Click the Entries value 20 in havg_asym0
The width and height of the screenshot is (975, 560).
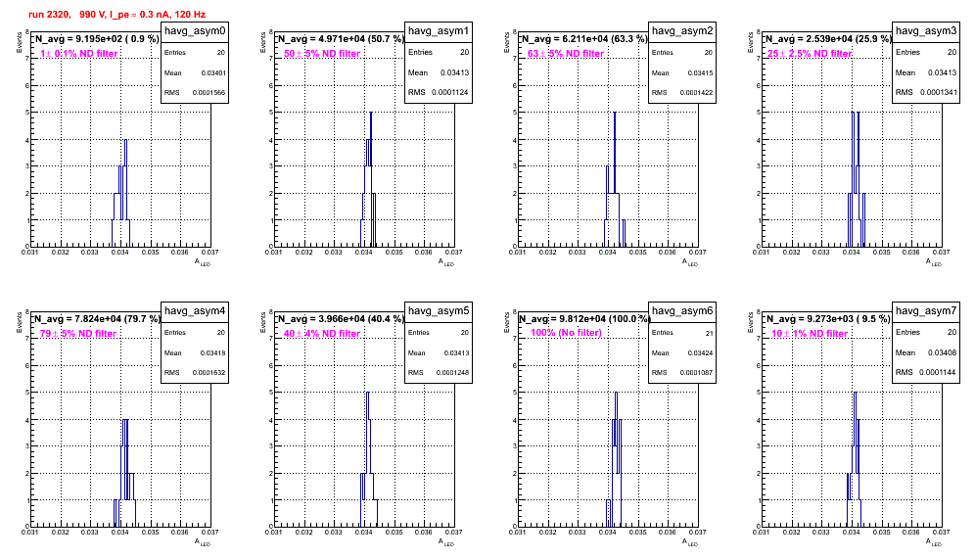[x=221, y=53]
